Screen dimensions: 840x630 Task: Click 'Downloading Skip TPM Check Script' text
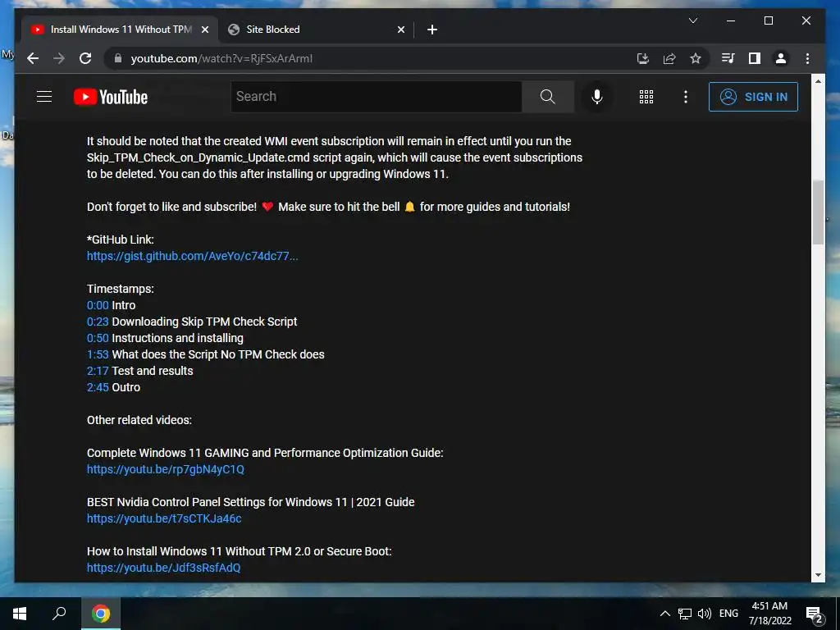pyautogui.click(x=204, y=322)
